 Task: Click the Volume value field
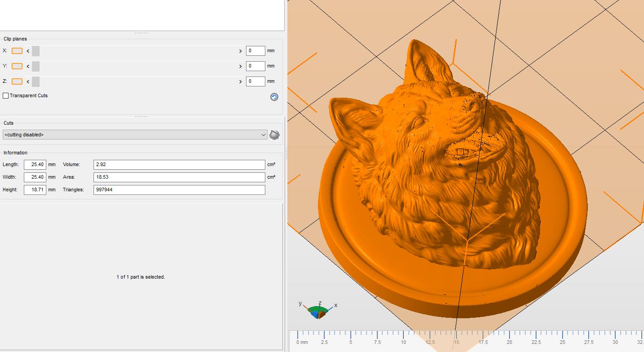(179, 165)
